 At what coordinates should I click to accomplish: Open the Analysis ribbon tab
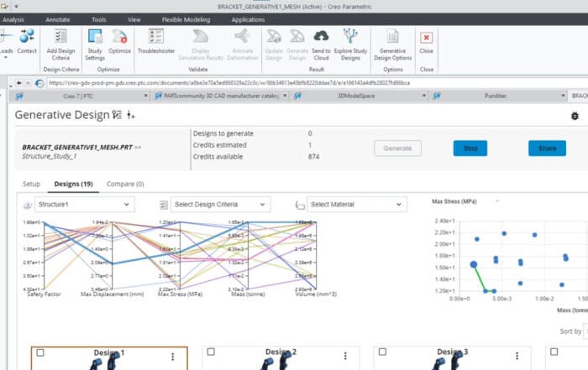(x=13, y=20)
